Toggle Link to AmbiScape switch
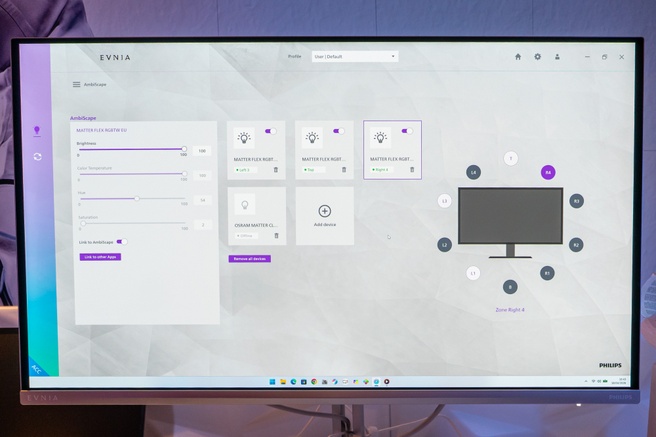This screenshot has width=656, height=437. tap(122, 242)
